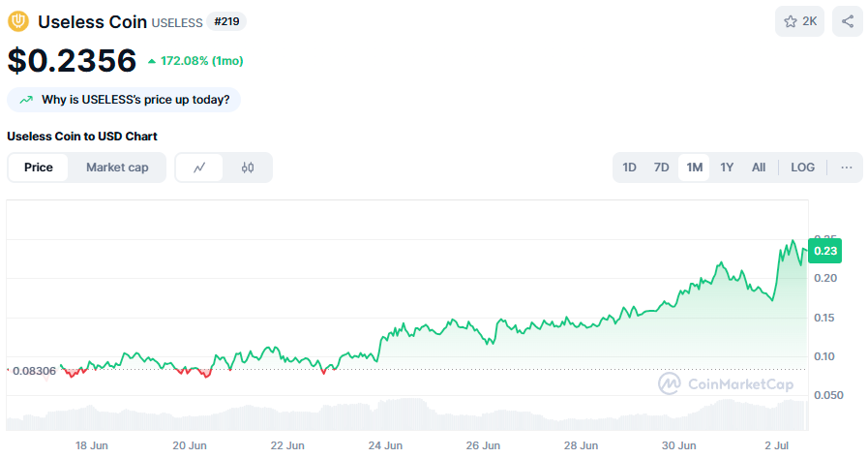The height and width of the screenshot is (458, 868).
Task: Click the 28 Jun date axis label
Action: (x=581, y=445)
